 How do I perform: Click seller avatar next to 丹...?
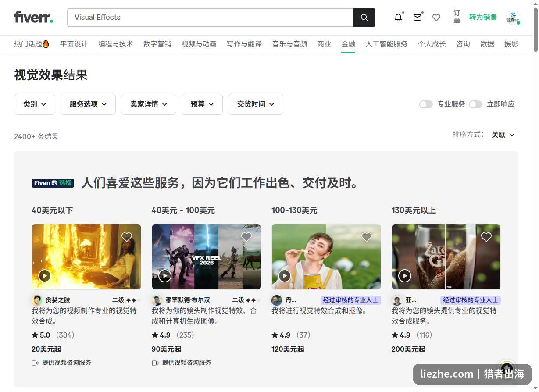coord(277,300)
